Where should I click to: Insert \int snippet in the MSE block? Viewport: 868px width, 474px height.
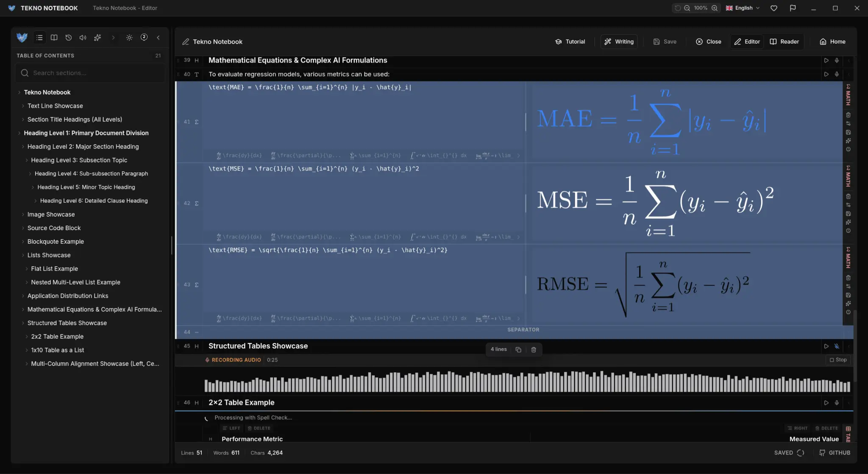point(439,237)
